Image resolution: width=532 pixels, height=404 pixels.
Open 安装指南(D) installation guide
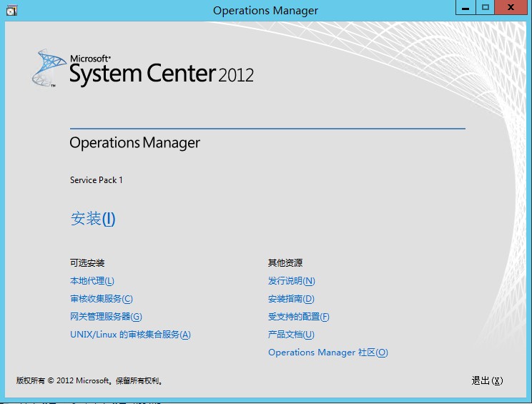pyautogui.click(x=291, y=299)
